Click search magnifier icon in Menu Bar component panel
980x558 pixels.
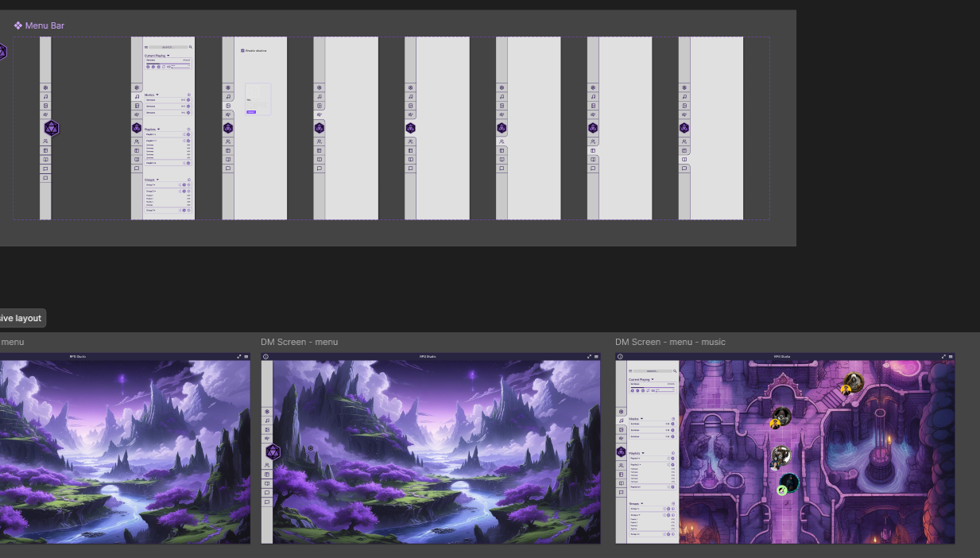click(191, 48)
